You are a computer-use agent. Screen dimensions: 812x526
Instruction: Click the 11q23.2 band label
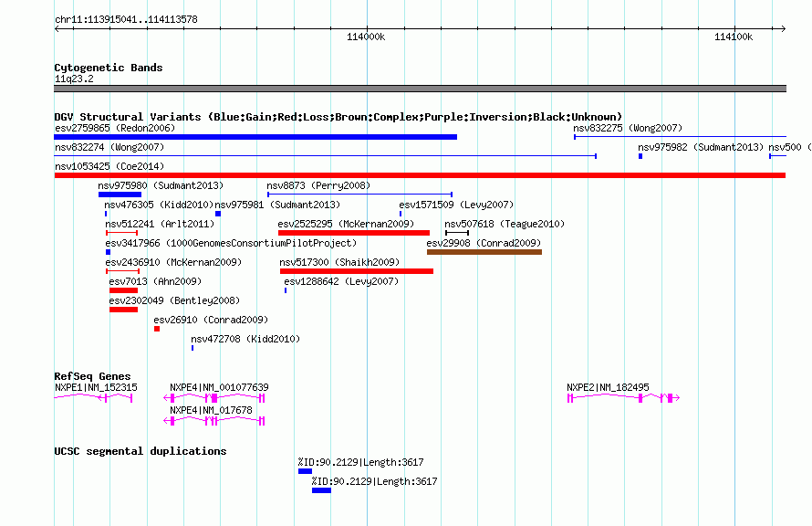pyautogui.click(x=74, y=79)
